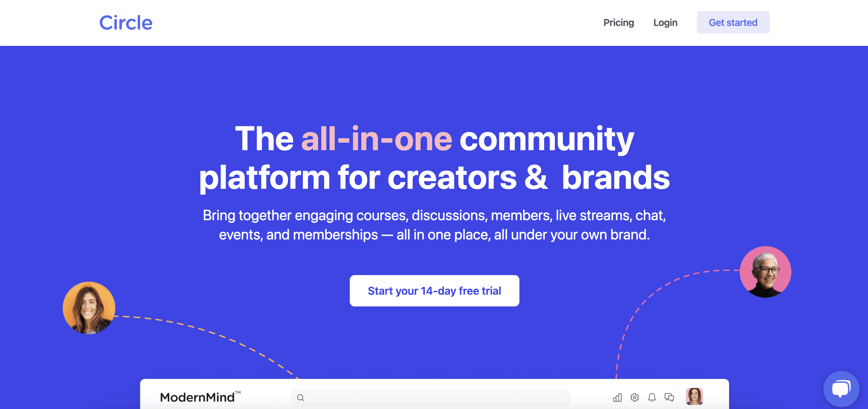Open the chat messages bubbles icon
The height and width of the screenshot is (409, 868).
click(x=669, y=398)
